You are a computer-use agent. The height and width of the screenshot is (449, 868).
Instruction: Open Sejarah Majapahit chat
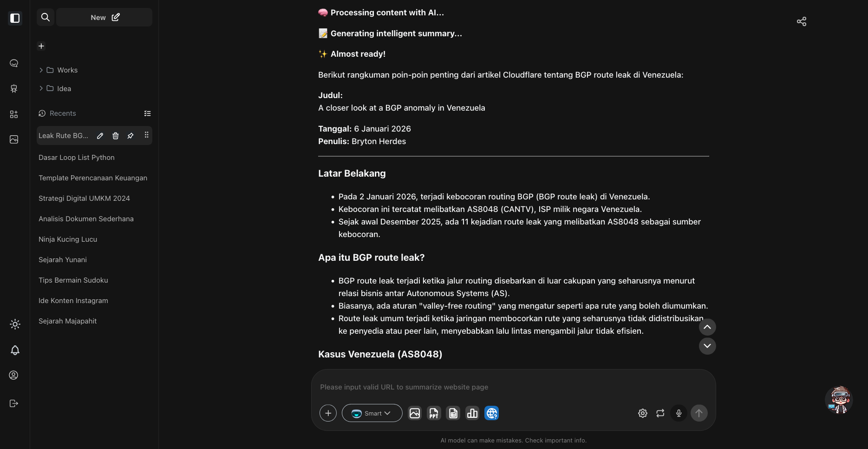(68, 321)
